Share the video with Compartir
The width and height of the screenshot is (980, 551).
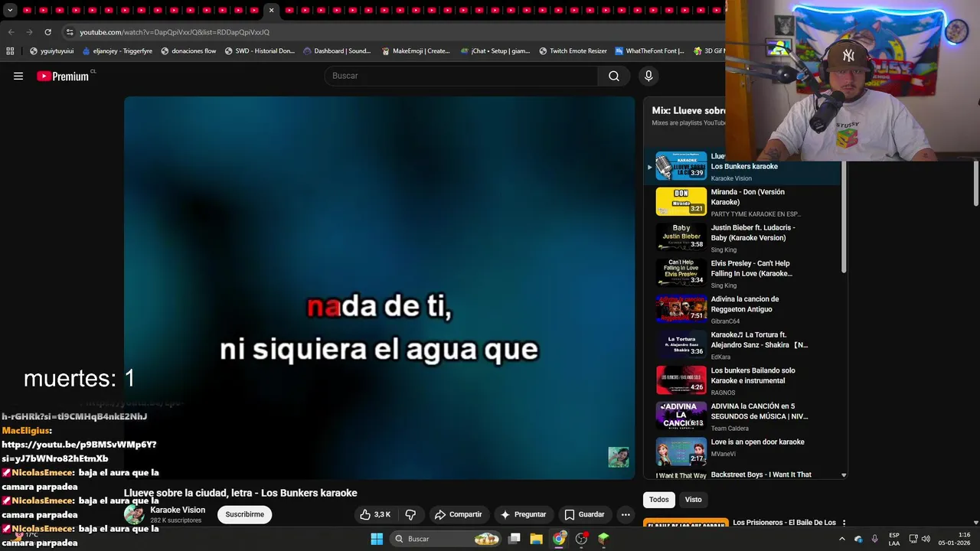coord(458,514)
